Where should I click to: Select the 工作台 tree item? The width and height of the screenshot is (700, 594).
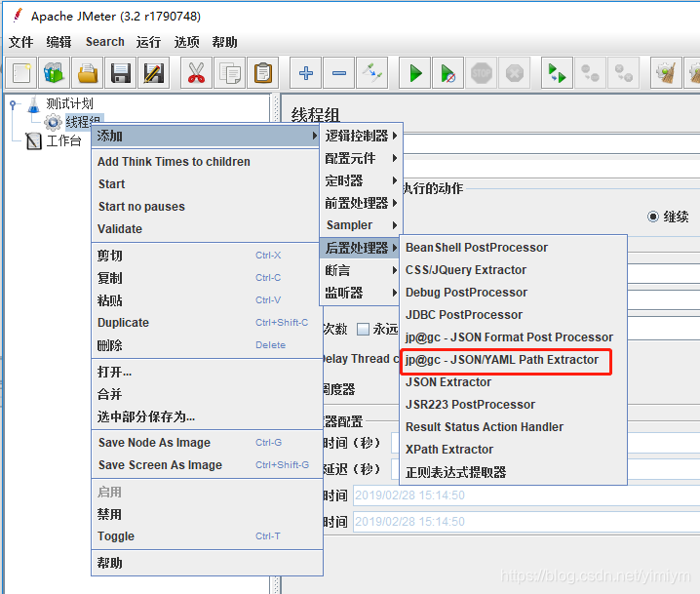tap(63, 141)
